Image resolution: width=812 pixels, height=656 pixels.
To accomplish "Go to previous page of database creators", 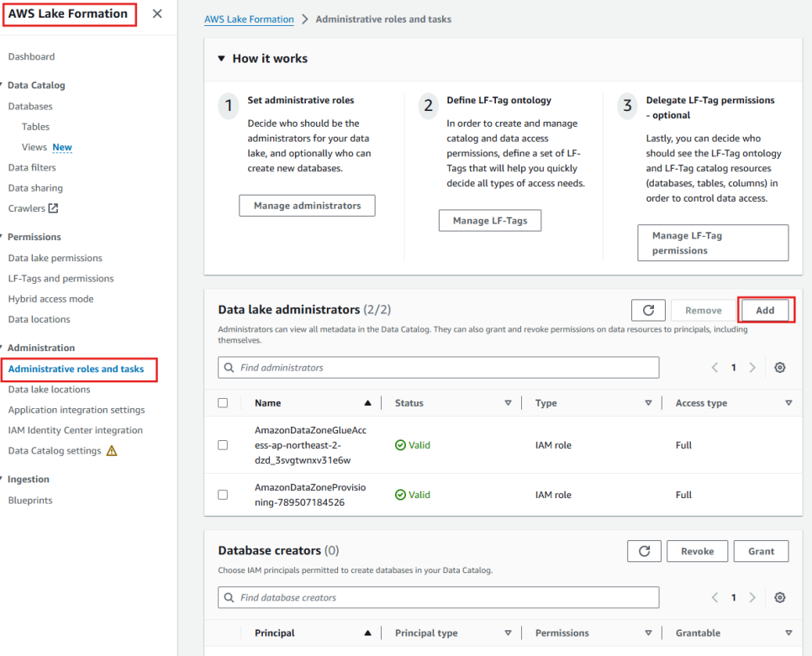I will coord(714,597).
